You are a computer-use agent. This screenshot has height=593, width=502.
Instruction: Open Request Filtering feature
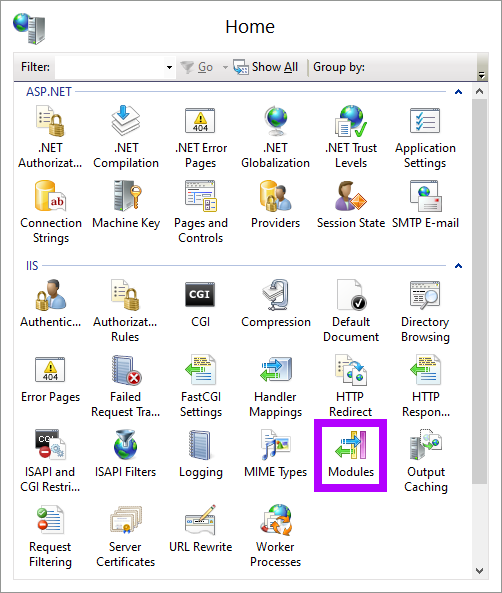point(50,536)
